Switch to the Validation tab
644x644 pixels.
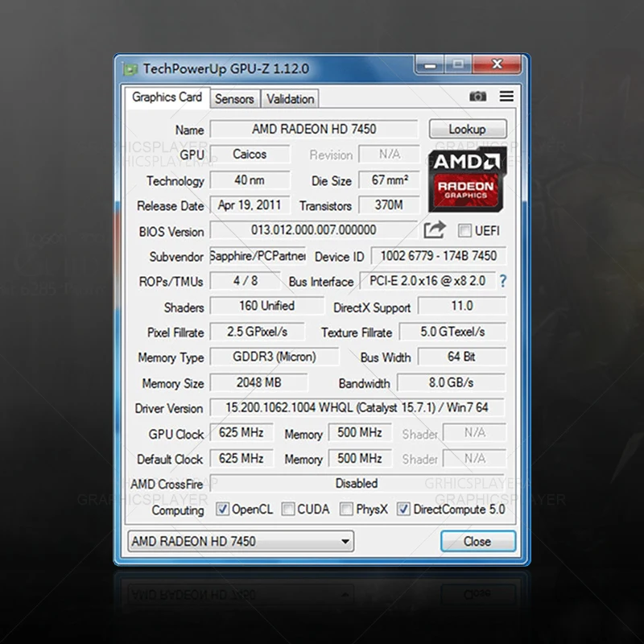[x=290, y=99]
